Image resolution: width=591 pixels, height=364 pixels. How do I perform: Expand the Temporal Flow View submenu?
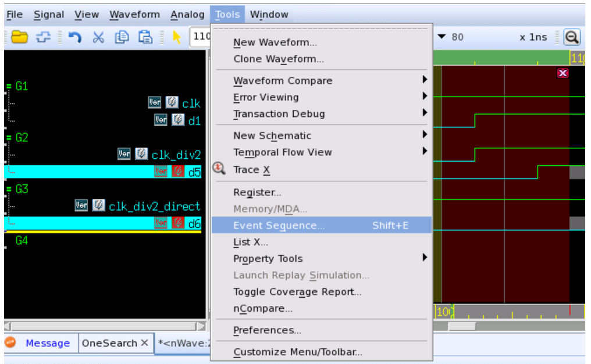click(425, 151)
